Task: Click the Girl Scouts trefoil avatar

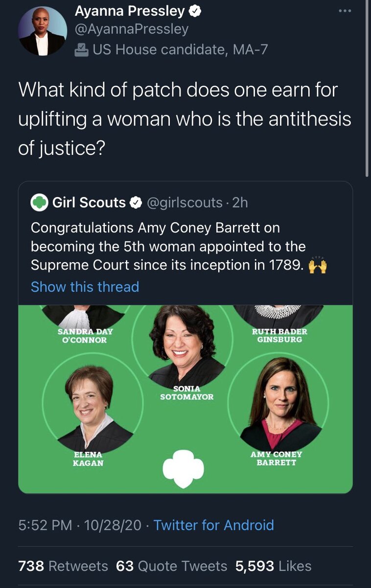Action: (39, 202)
